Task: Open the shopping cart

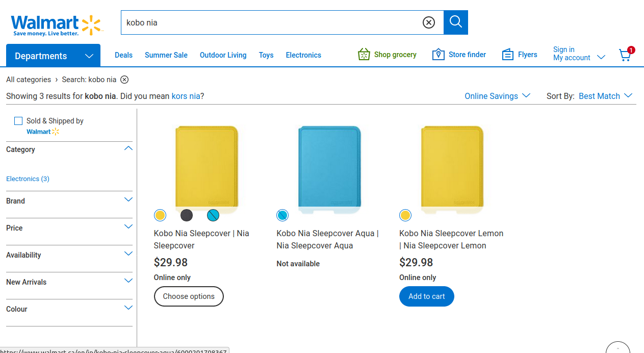Action: pos(625,55)
